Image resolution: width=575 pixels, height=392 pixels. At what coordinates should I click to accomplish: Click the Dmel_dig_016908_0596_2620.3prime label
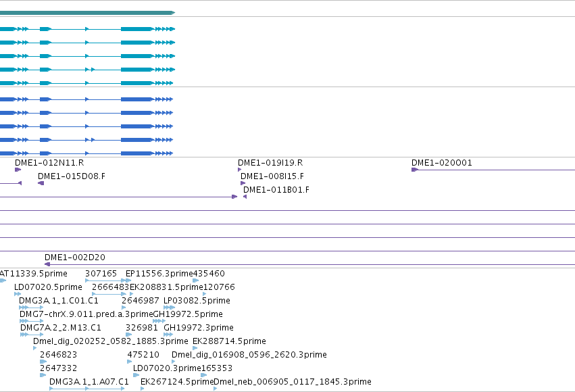249,355
